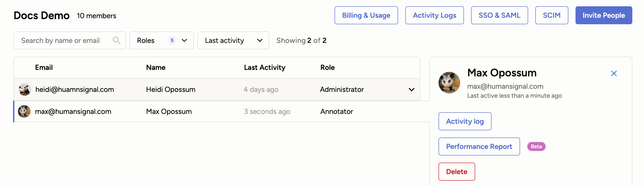Open Max Opossum's Activity log
Viewport: 644px width, 186px height.
(x=465, y=121)
